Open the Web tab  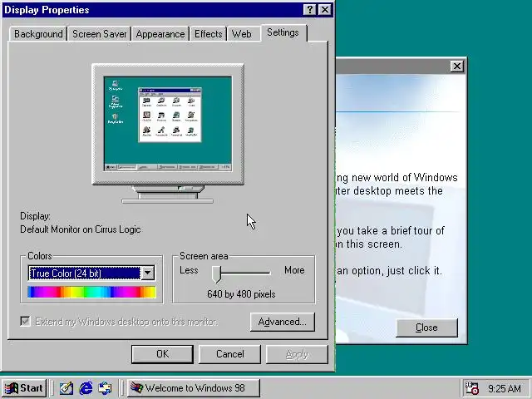242,34
